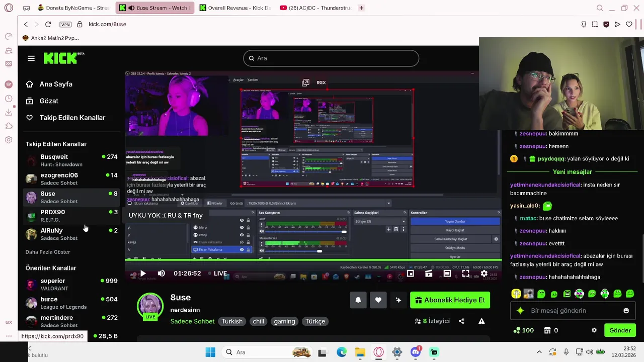The height and width of the screenshot is (362, 644).
Task: Open picture-in-picture mini player icon
Action: point(411,274)
